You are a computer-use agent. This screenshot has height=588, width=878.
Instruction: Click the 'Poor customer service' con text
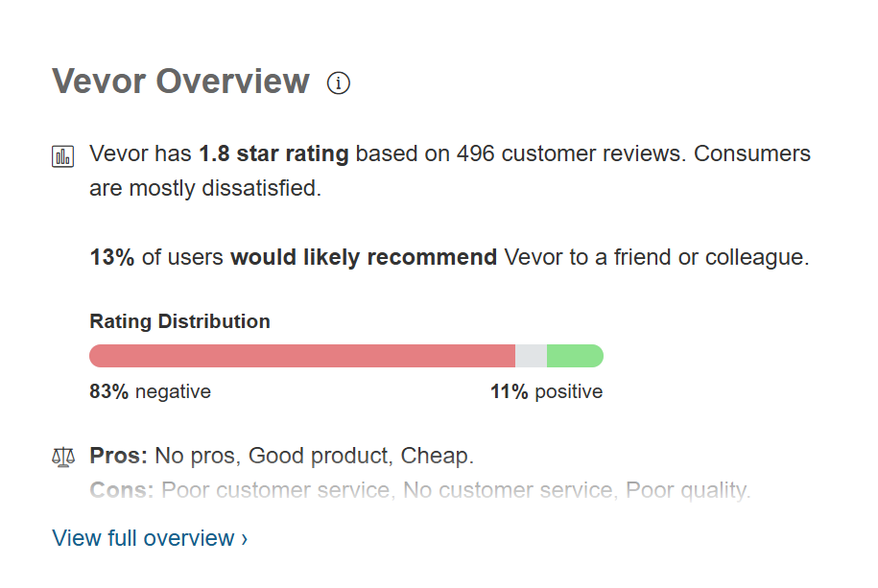[275, 491]
